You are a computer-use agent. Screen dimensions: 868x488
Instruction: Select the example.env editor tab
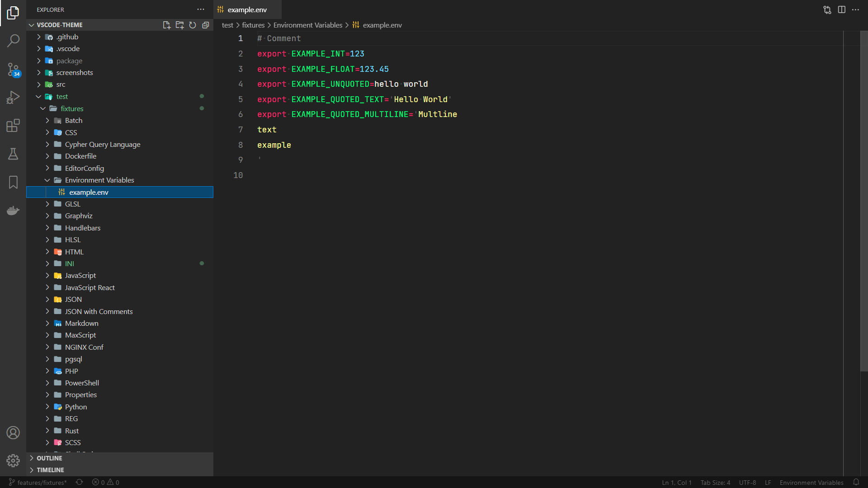point(247,9)
